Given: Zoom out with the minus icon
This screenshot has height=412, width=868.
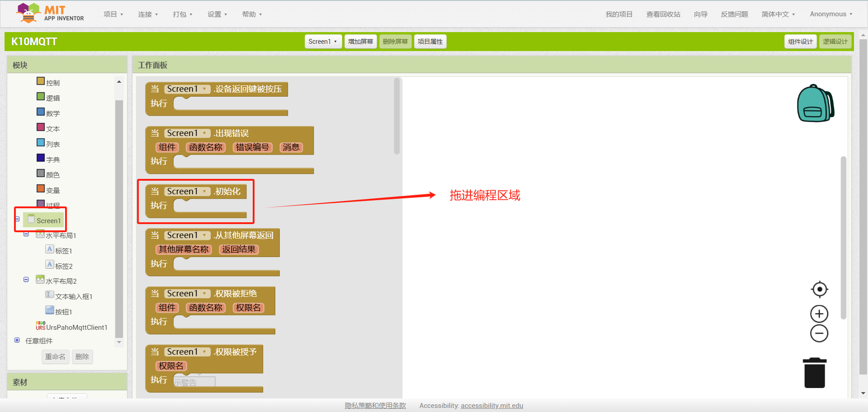Looking at the screenshot, I should [x=819, y=333].
